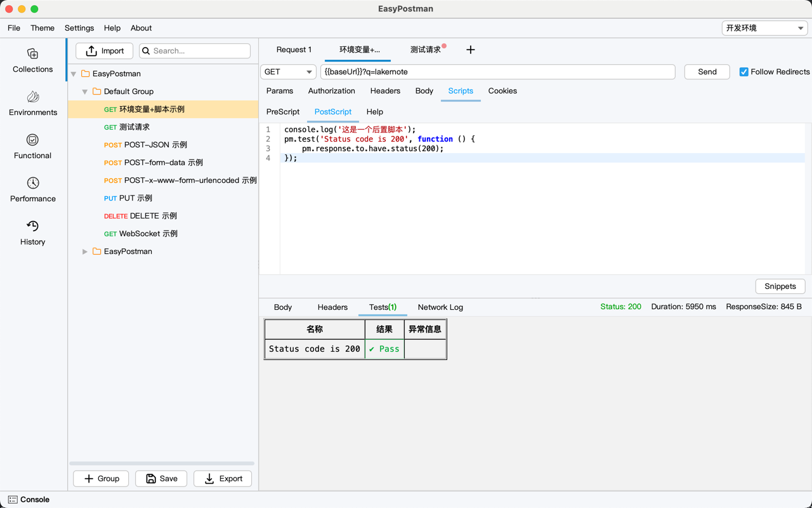Click the magnifier icon in search box
This screenshot has height=508, width=812.
tap(146, 51)
